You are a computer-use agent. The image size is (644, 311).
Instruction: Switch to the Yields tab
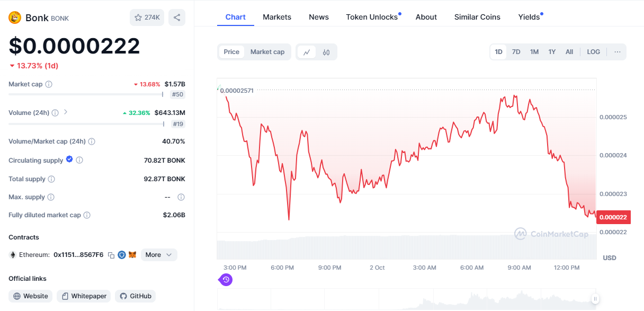pyautogui.click(x=530, y=17)
